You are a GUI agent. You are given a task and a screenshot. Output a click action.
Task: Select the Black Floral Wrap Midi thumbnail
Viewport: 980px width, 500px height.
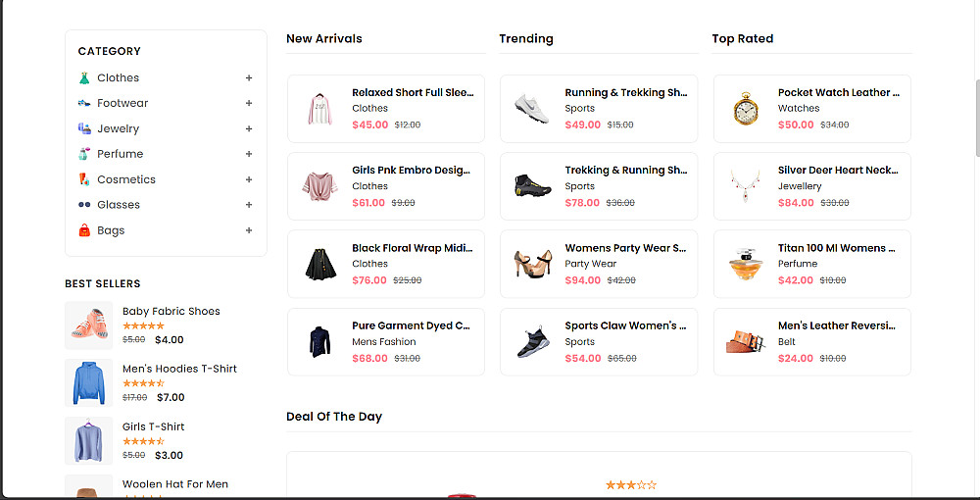(318, 264)
